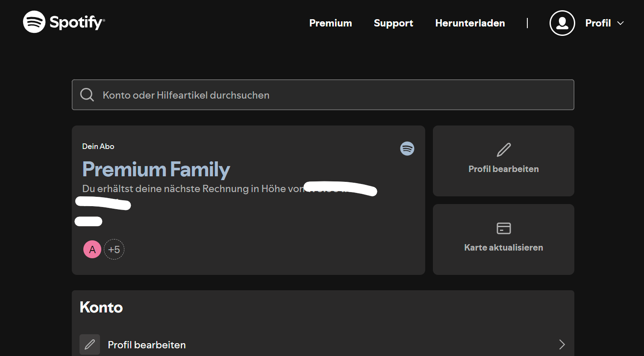
Task: Click the magnifier search icon
Action: pyautogui.click(x=87, y=95)
